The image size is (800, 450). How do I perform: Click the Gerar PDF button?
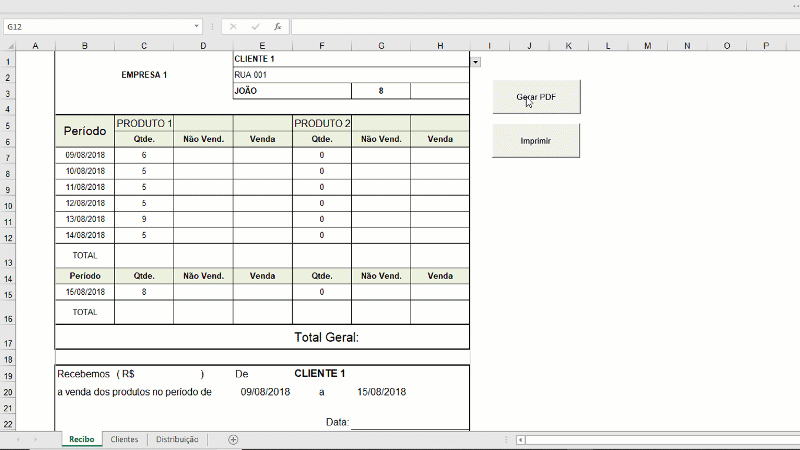pyautogui.click(x=536, y=97)
